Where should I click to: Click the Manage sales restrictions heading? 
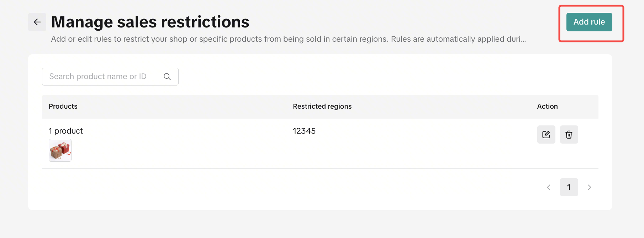click(150, 22)
